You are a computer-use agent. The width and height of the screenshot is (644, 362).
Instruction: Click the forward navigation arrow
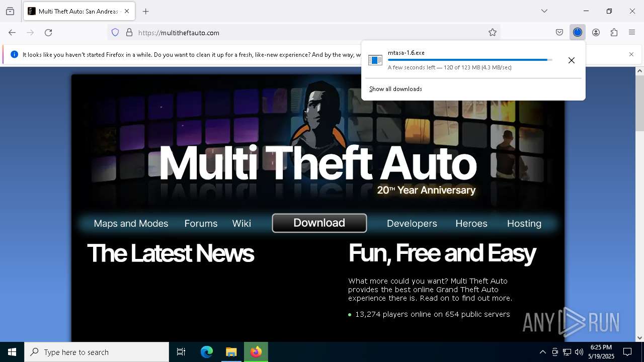[x=30, y=33]
